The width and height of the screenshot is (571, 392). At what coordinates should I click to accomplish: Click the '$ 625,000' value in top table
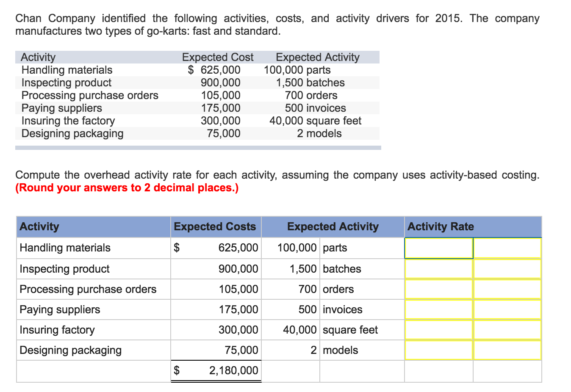pyautogui.click(x=214, y=70)
